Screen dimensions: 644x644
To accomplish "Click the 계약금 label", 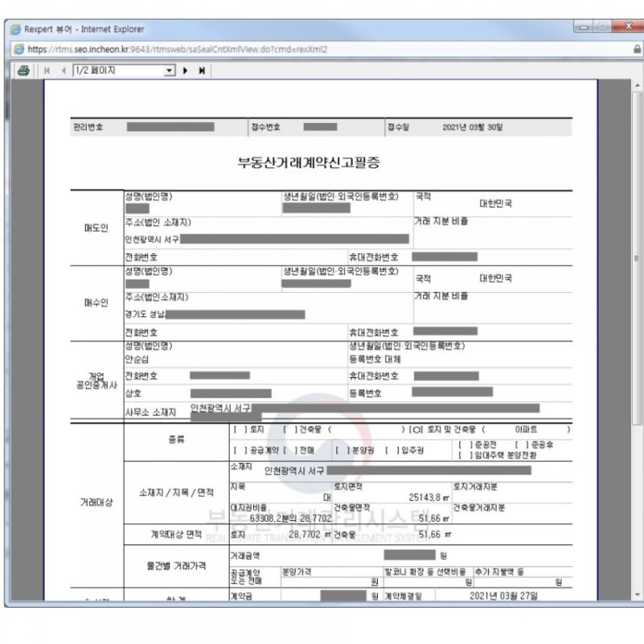I will 241,596.
